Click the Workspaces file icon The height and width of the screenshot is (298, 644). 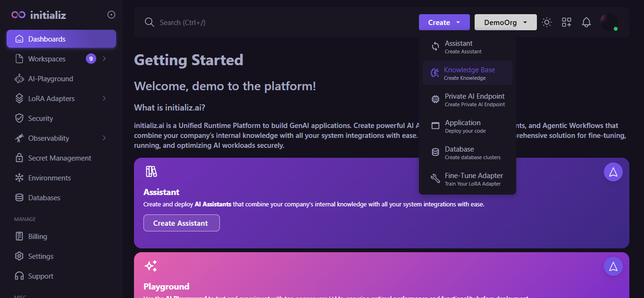(x=19, y=59)
